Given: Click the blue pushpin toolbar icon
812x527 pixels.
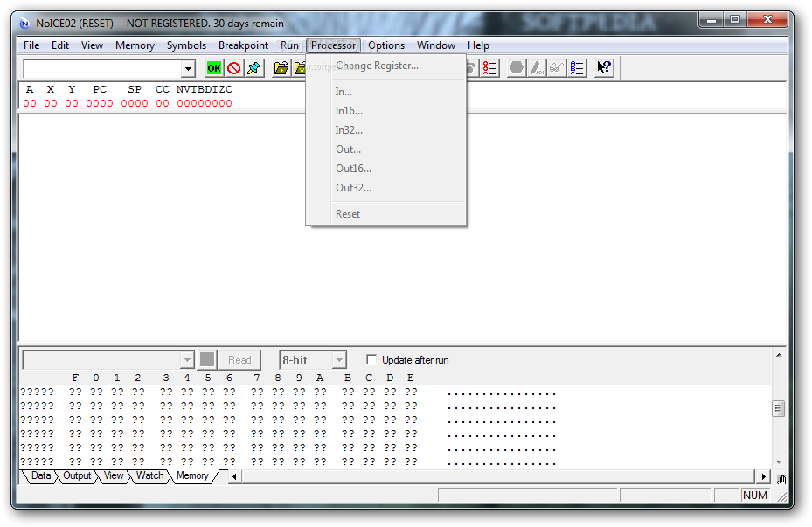Looking at the screenshot, I should coord(253,68).
